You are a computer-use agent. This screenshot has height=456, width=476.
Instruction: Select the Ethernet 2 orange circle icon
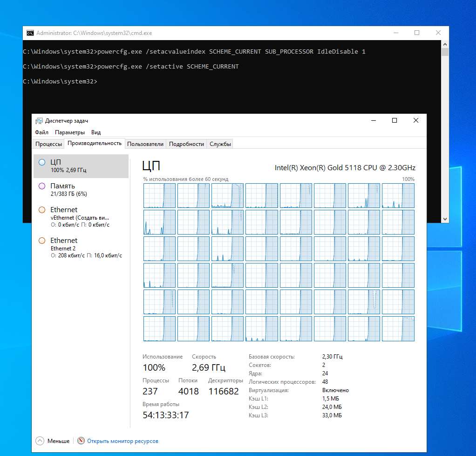coord(42,241)
